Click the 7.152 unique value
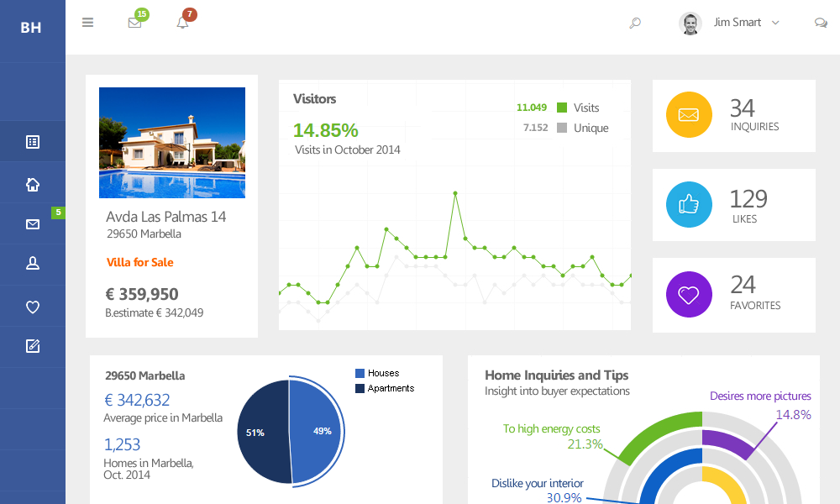This screenshot has width=840, height=504. [x=536, y=128]
